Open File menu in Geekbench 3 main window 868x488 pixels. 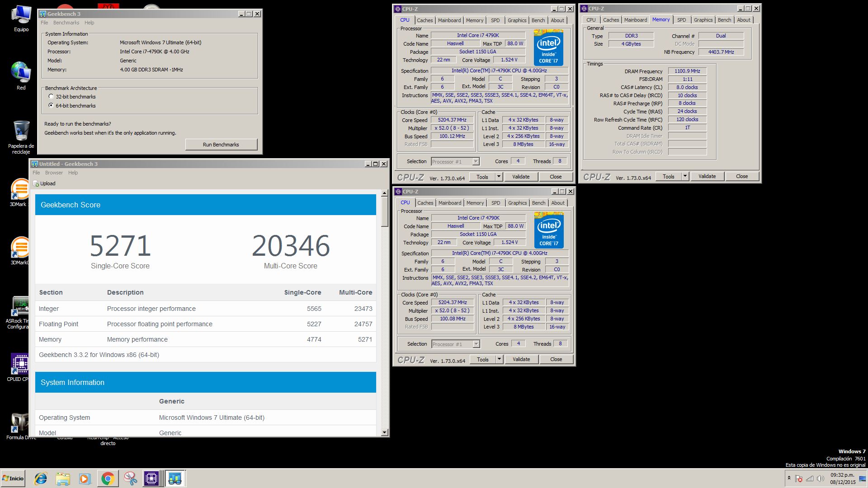tap(44, 23)
